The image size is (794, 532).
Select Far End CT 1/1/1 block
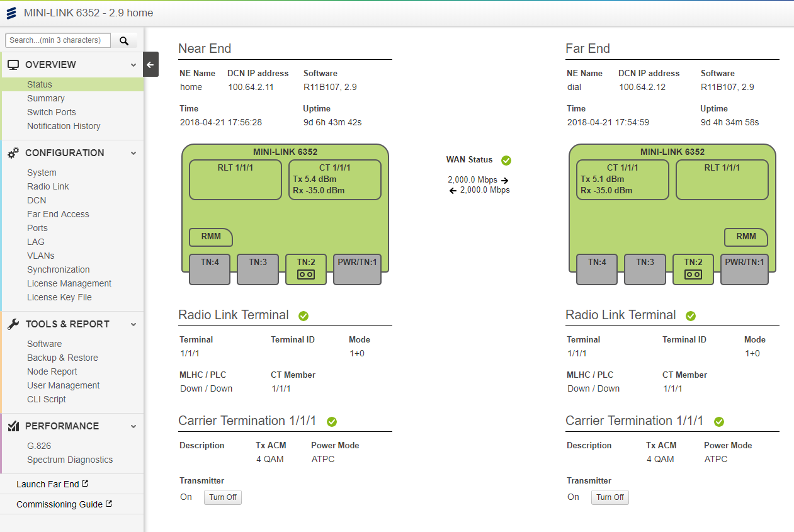click(623, 180)
